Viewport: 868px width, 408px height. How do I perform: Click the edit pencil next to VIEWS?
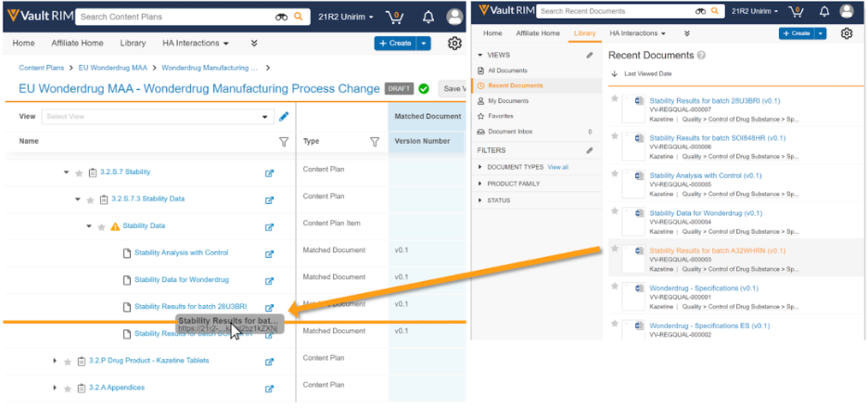pyautogui.click(x=590, y=56)
